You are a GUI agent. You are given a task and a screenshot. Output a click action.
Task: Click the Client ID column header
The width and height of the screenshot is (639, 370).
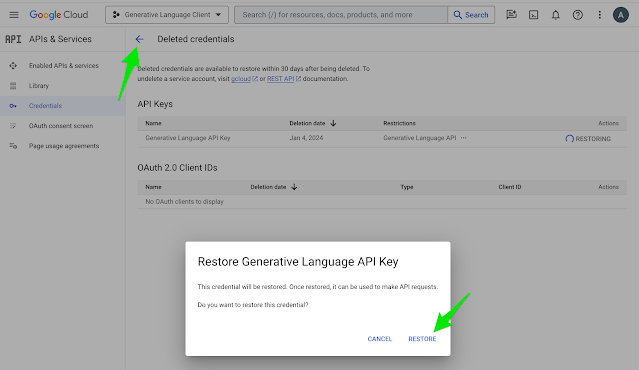[510, 187]
